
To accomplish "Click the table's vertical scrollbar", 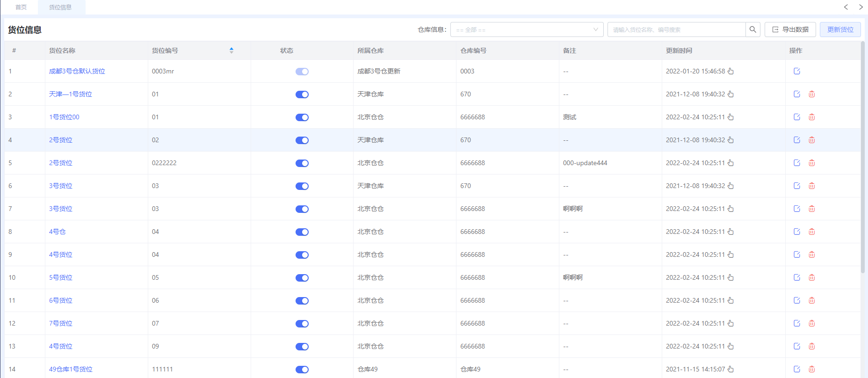I will [863, 157].
